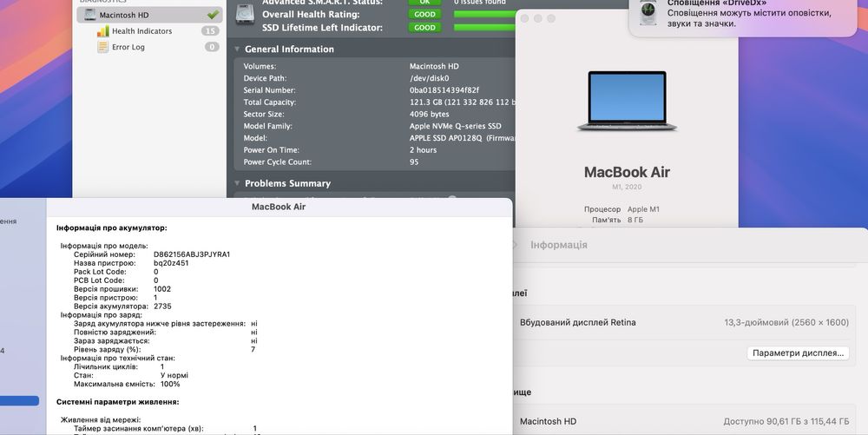
Task: Click the Інформація title in settings window
Action: [558, 245]
